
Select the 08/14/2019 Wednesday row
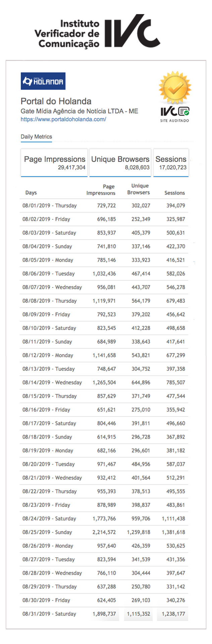104,382
